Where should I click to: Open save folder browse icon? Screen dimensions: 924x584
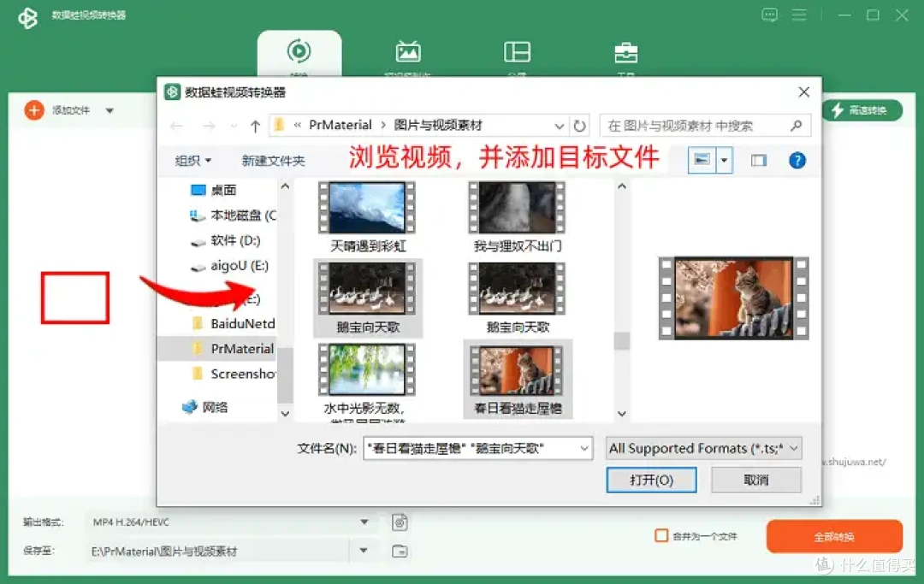coord(400,551)
